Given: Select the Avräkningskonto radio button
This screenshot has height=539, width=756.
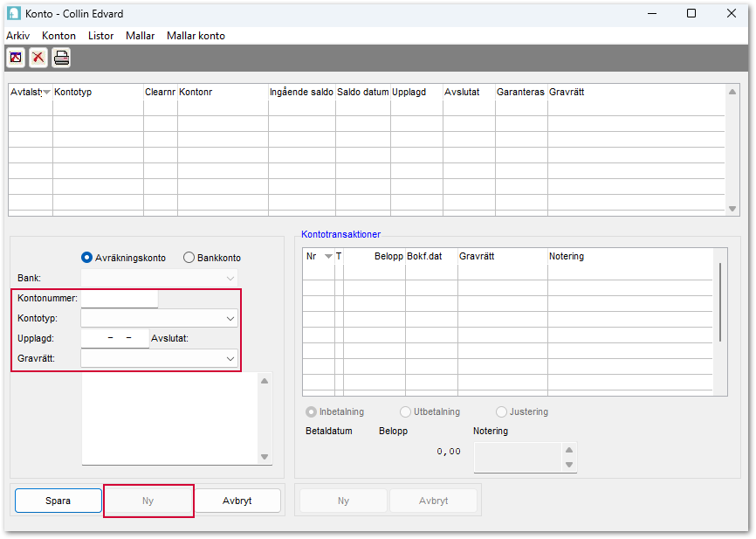Looking at the screenshot, I should tap(86, 258).
